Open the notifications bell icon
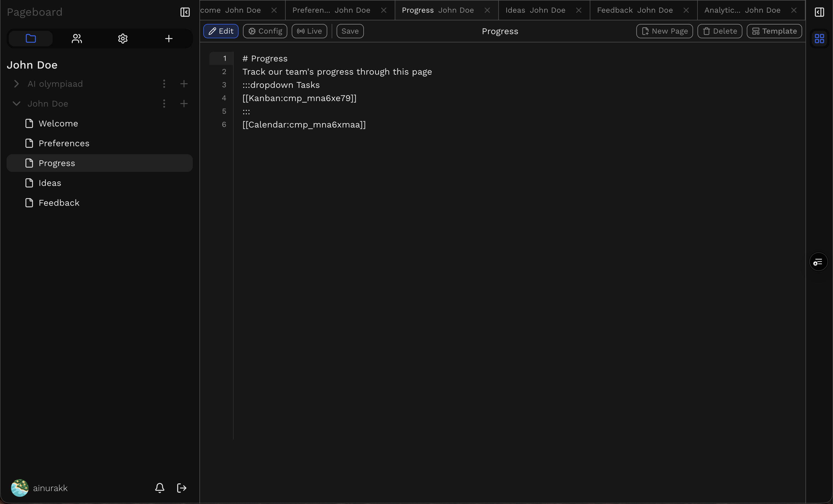This screenshot has height=504, width=833. tap(159, 488)
